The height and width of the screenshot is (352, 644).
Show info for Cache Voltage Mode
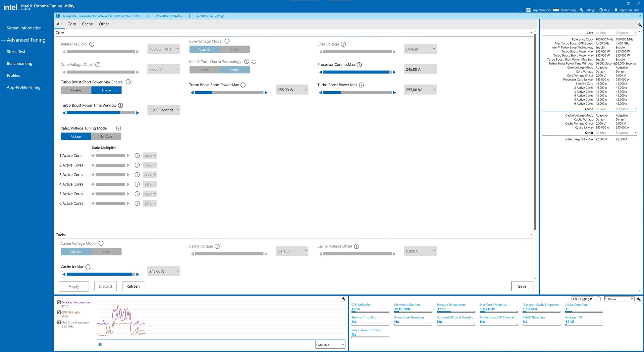[101, 243]
